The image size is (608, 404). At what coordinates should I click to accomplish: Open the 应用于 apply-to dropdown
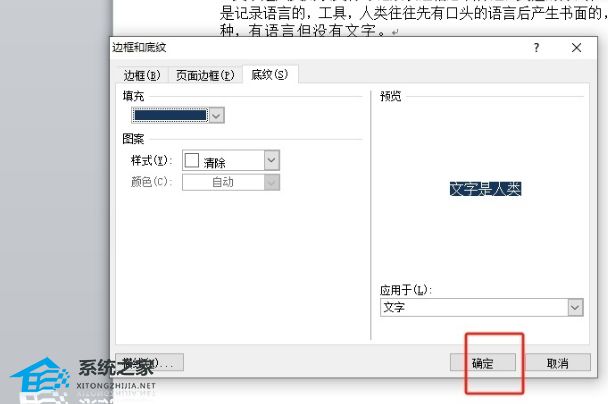pyautogui.click(x=575, y=307)
